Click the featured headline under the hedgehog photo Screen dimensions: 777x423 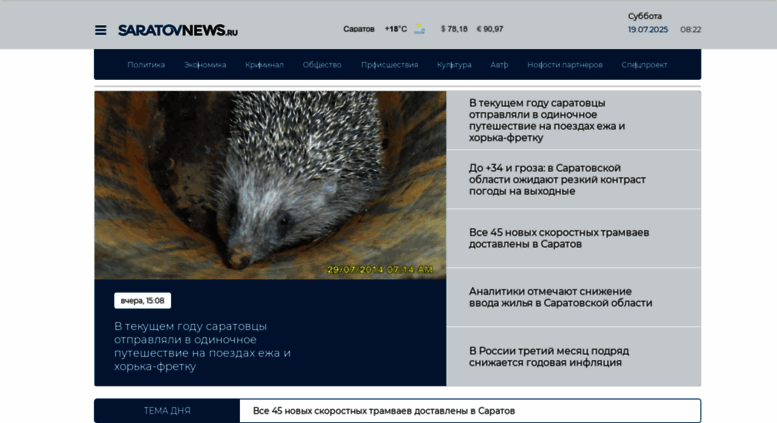coord(202,346)
